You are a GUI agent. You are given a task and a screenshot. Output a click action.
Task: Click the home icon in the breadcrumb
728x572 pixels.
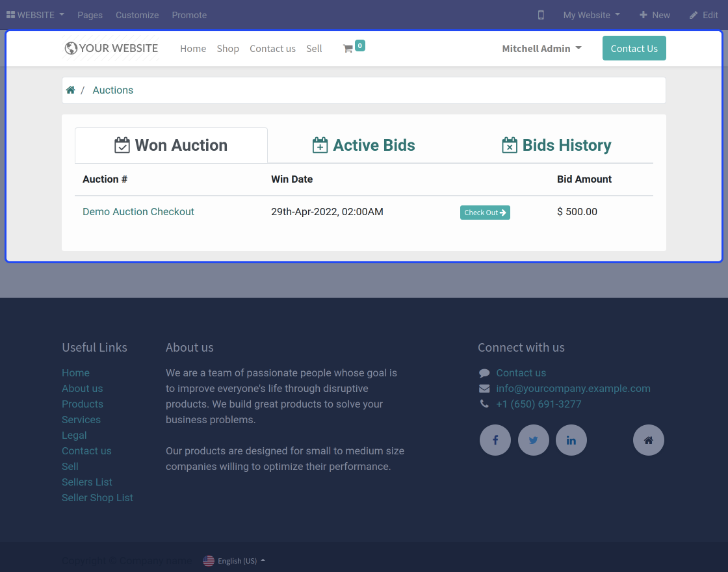71,90
